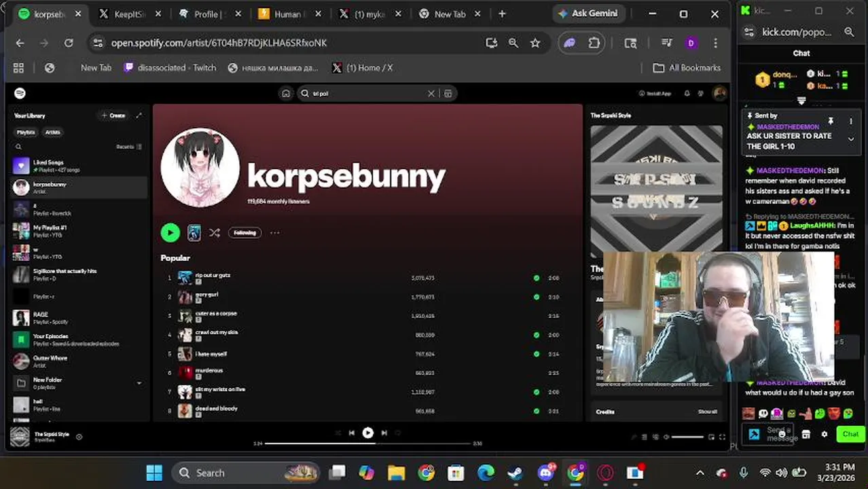Click into the Spotify search input

367,94
